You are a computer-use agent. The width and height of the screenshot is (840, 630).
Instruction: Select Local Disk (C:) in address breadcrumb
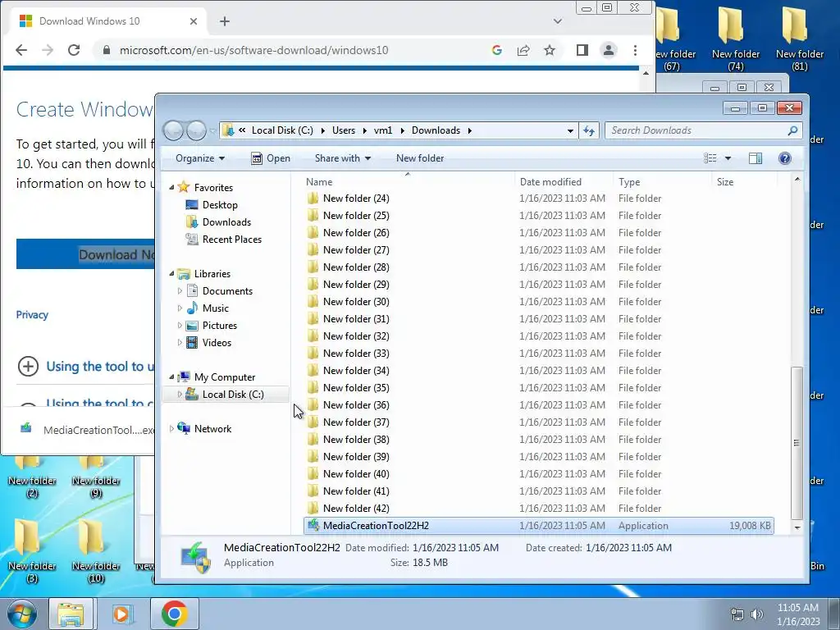point(282,130)
